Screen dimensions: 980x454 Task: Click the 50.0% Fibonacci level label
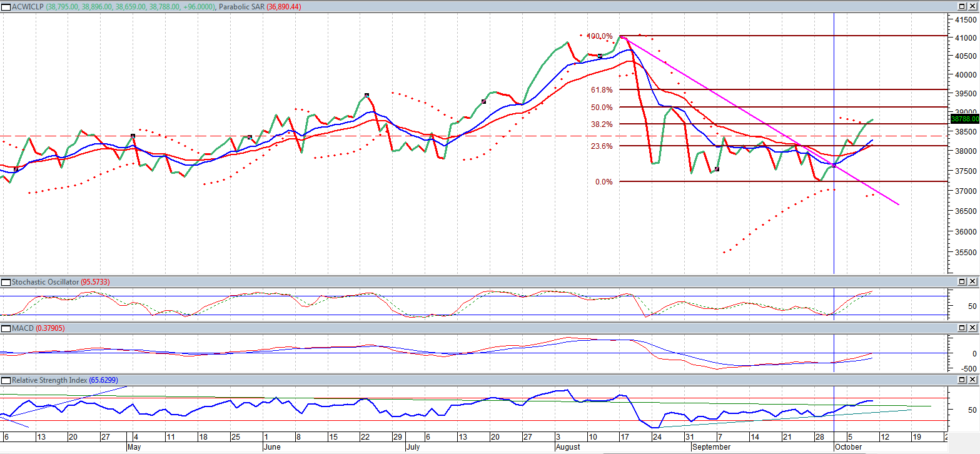(x=602, y=108)
